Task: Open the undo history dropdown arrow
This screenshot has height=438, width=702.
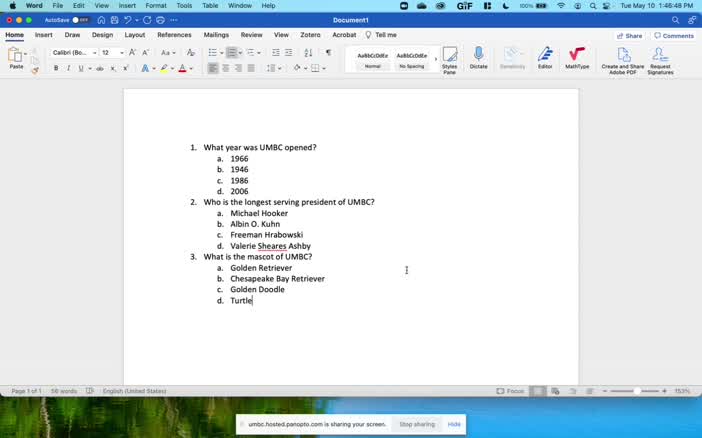Action: click(x=137, y=20)
